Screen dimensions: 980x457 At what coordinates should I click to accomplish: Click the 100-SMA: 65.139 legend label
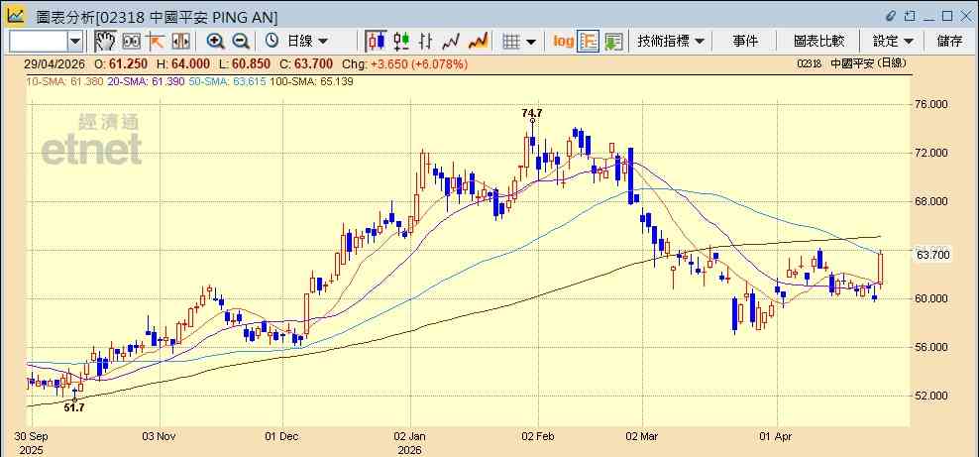tap(310, 81)
